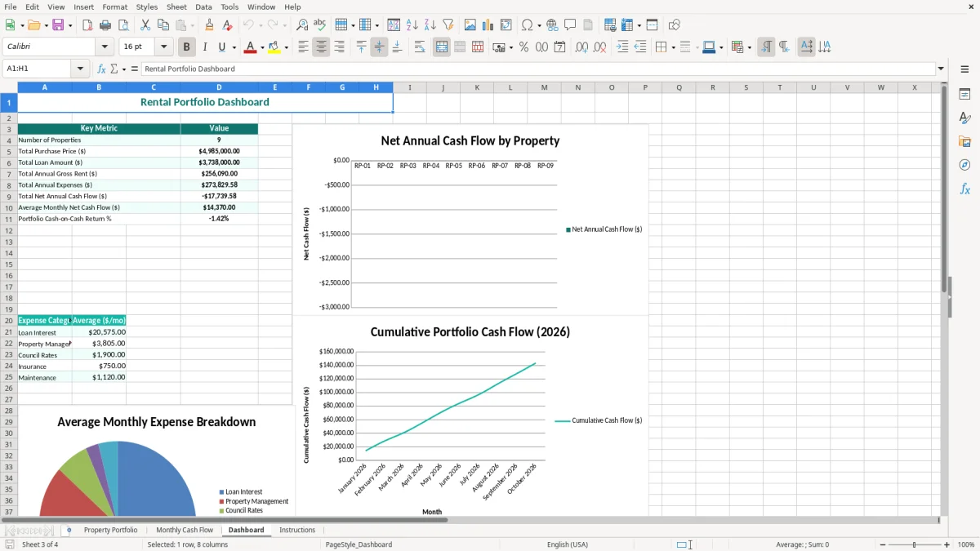Open the Save options dropdown arrow
This screenshot has height=551, width=980.
pos(69,25)
